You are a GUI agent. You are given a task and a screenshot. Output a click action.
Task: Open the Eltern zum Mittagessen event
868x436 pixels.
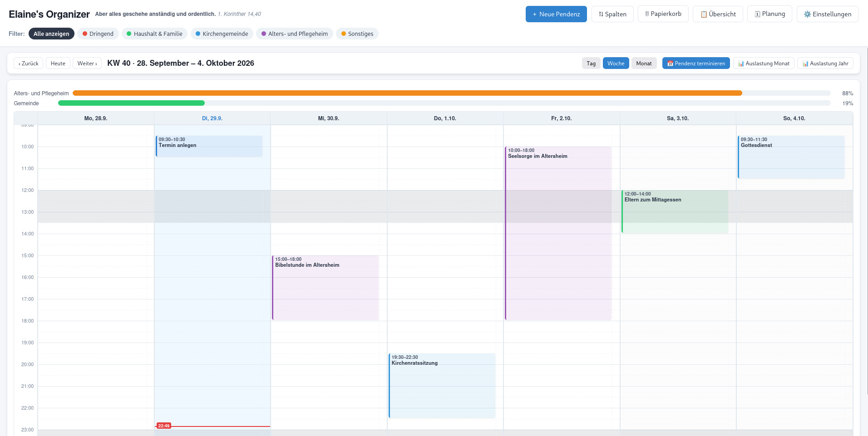tap(675, 211)
